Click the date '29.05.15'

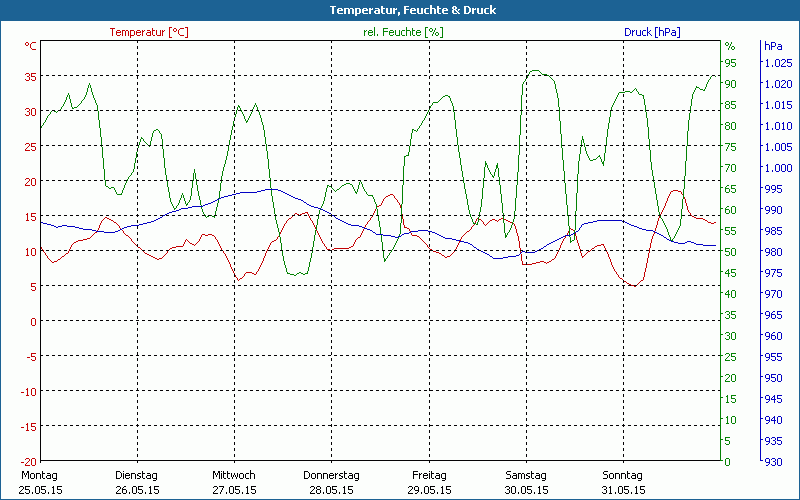click(429, 490)
